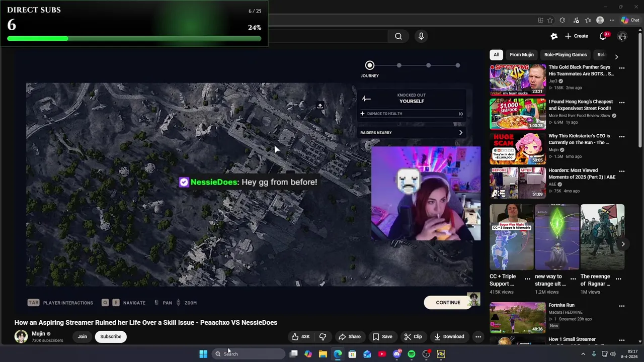Open Outlook from the taskbar
The image size is (644, 362).
click(x=367, y=354)
